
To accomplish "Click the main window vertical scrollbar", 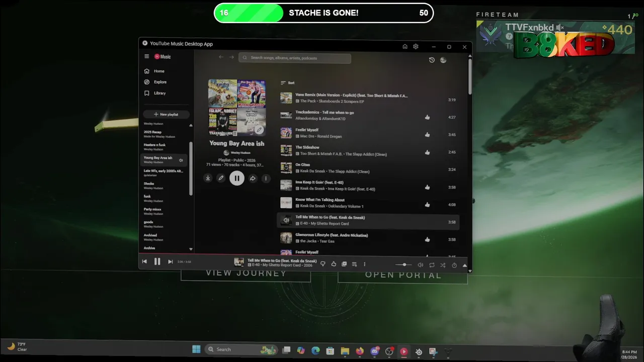I will coord(470,75).
